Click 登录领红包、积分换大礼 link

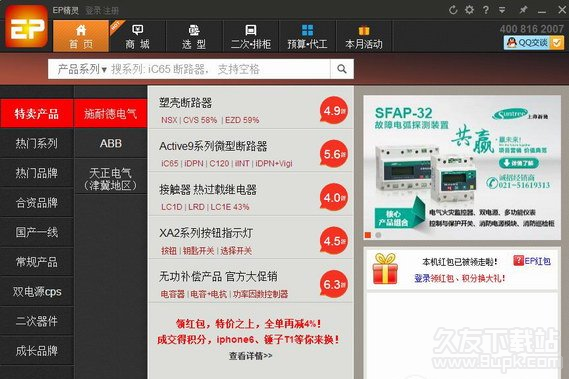click(x=459, y=278)
